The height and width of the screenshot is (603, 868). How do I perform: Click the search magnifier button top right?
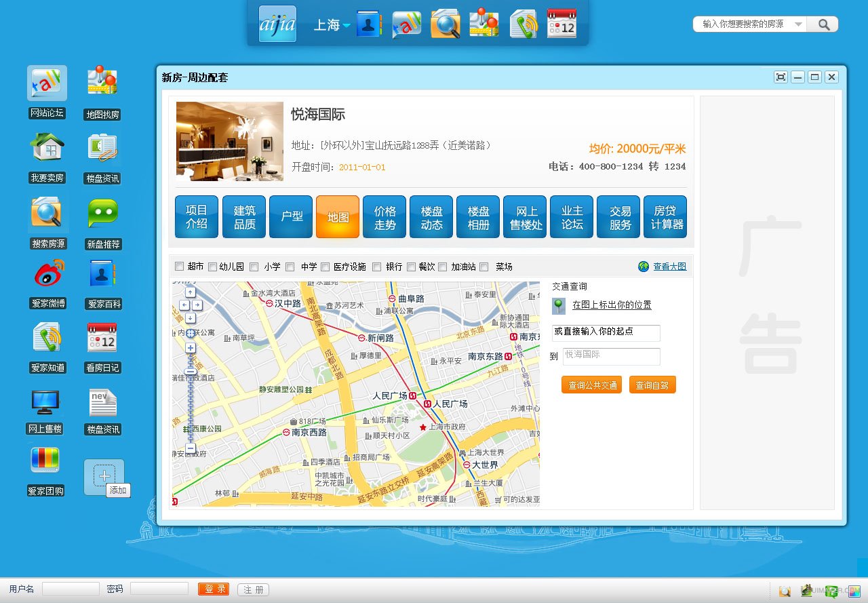(823, 24)
